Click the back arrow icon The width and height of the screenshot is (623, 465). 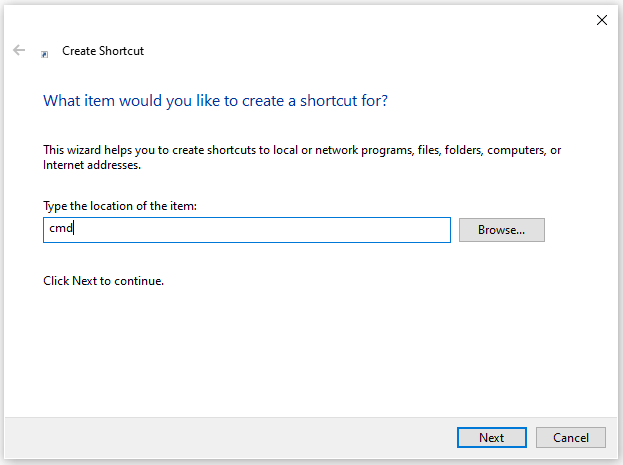pos(19,50)
